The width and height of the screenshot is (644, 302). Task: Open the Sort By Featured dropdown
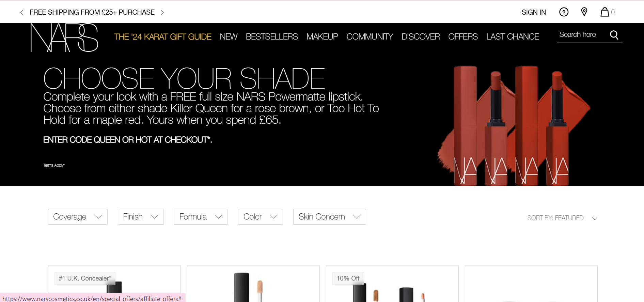click(562, 218)
